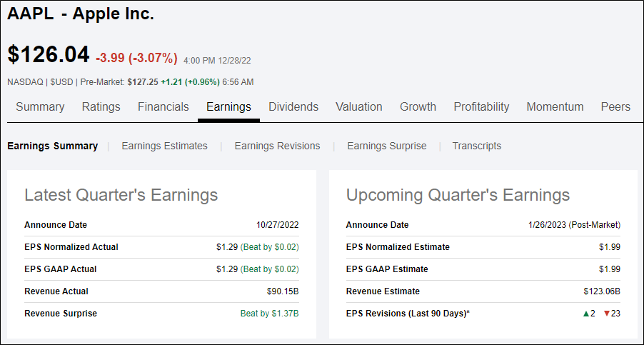Click the Revenue Surprise label
This screenshot has height=345, width=644.
point(61,314)
